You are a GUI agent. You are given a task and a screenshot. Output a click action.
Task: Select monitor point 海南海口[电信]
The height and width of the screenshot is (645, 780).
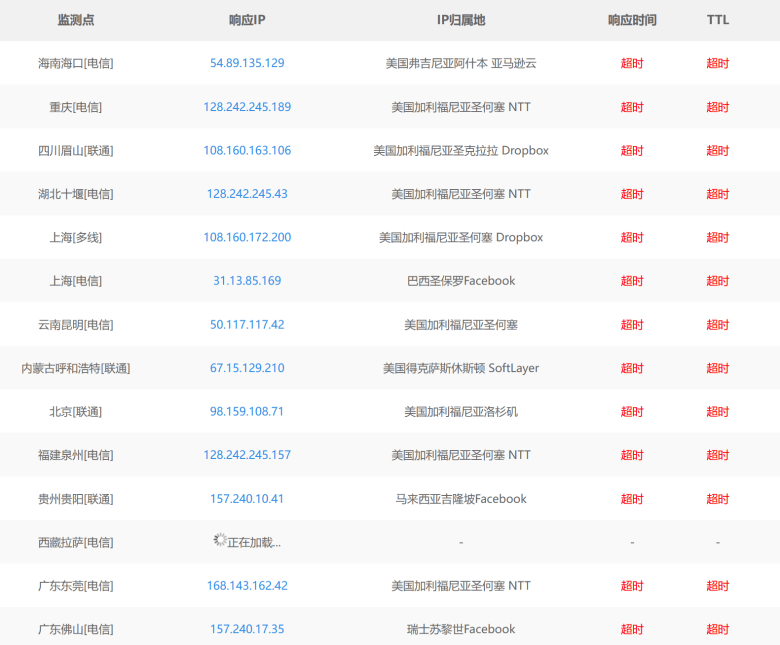click(76, 63)
